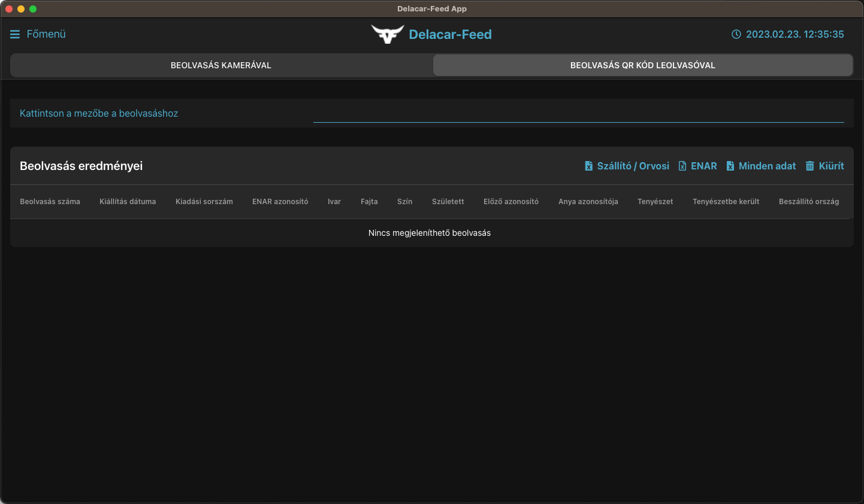The image size is (864, 504).
Task: Click ENAR azonosító column header
Action: [x=280, y=202]
